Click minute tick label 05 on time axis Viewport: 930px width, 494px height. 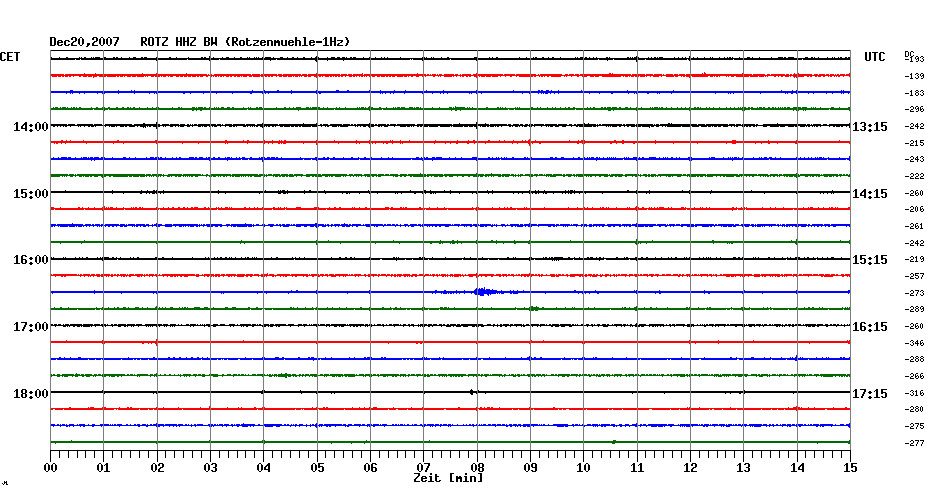[317, 468]
